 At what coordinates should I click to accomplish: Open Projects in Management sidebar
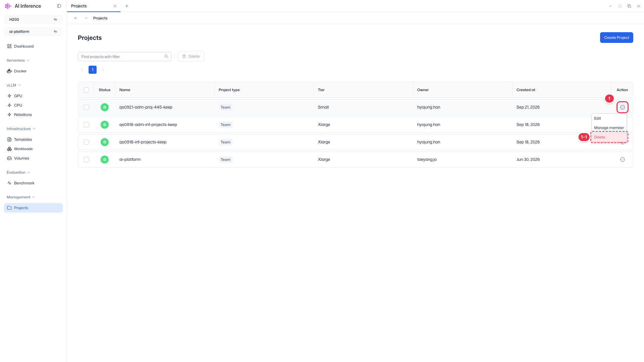(33, 208)
